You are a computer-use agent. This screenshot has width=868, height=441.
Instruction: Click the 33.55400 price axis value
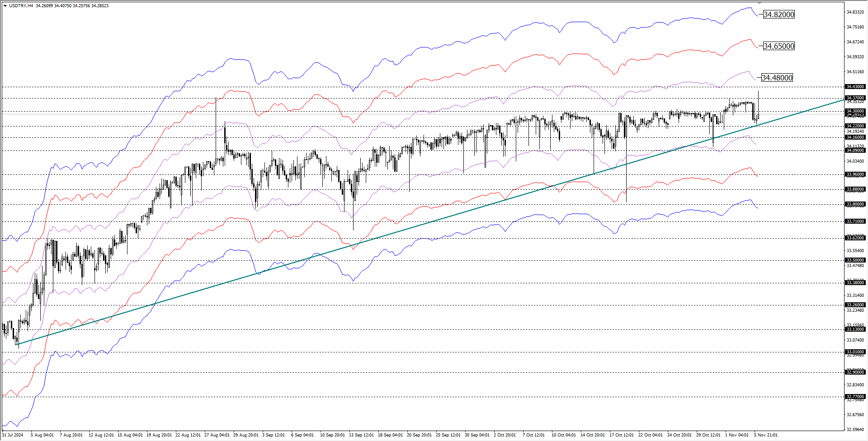click(x=855, y=251)
